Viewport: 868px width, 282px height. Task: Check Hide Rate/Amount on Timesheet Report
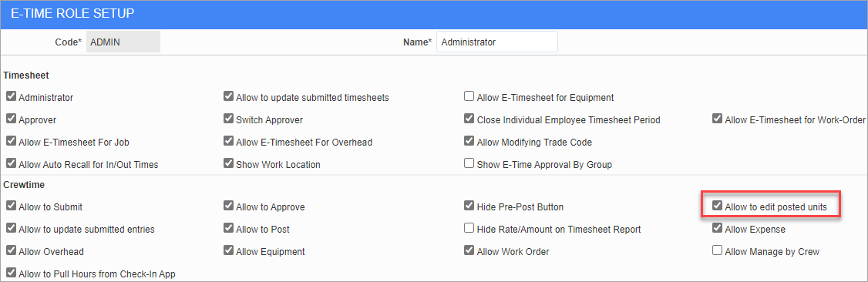(x=469, y=228)
